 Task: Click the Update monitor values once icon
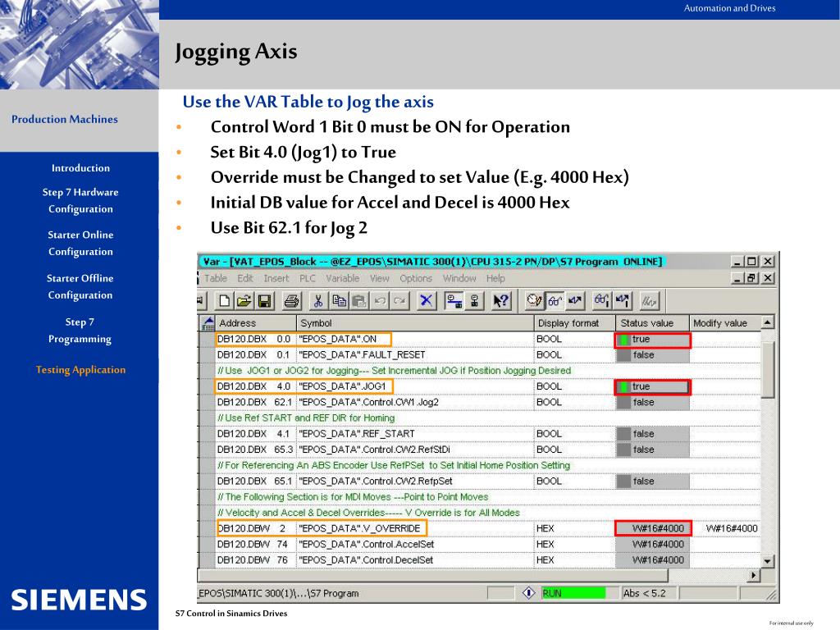(x=601, y=301)
